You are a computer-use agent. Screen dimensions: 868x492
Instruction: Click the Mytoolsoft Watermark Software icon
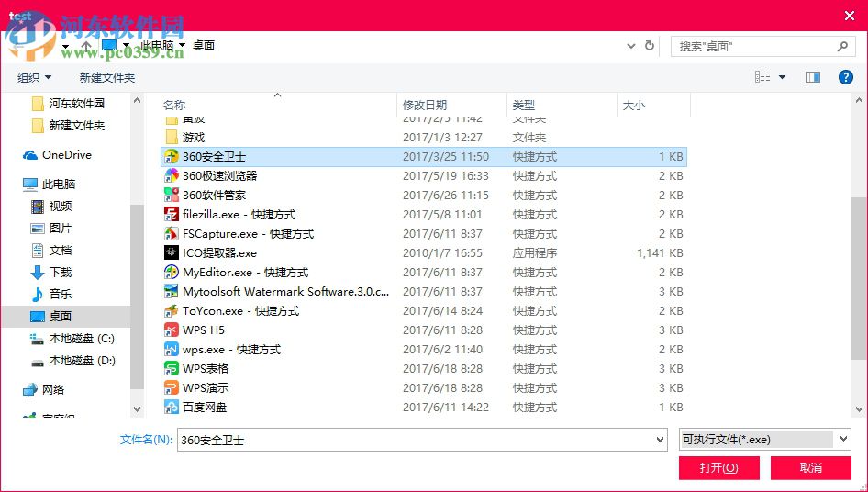171,291
